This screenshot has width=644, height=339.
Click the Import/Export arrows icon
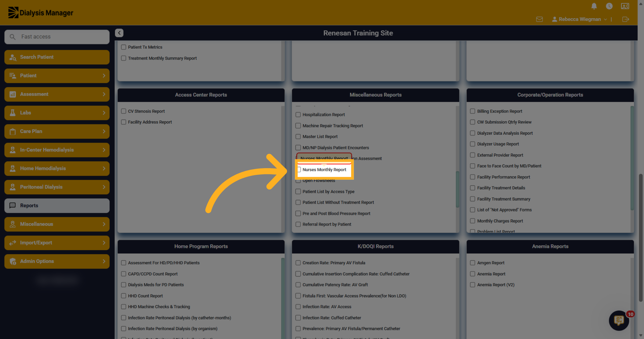coord(13,243)
